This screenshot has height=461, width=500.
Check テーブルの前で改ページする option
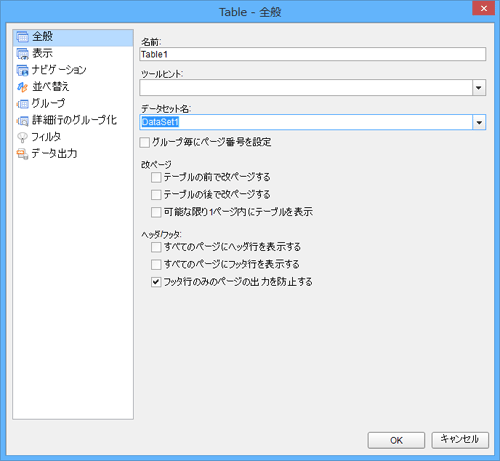[x=156, y=177]
